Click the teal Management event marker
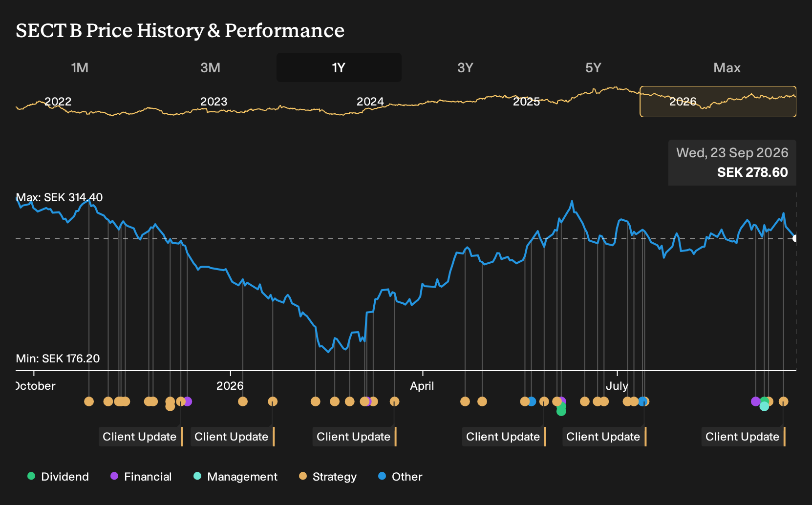812x505 pixels. [764, 406]
